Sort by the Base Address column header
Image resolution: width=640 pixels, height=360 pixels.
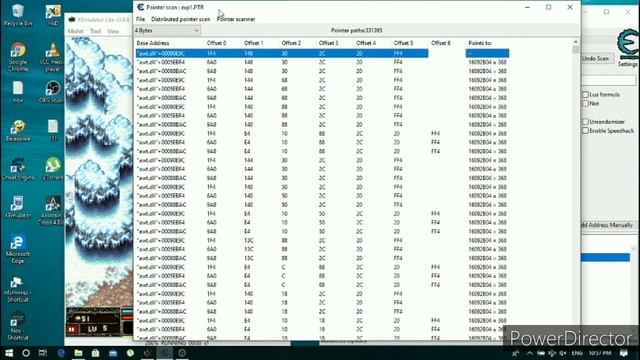[169, 43]
